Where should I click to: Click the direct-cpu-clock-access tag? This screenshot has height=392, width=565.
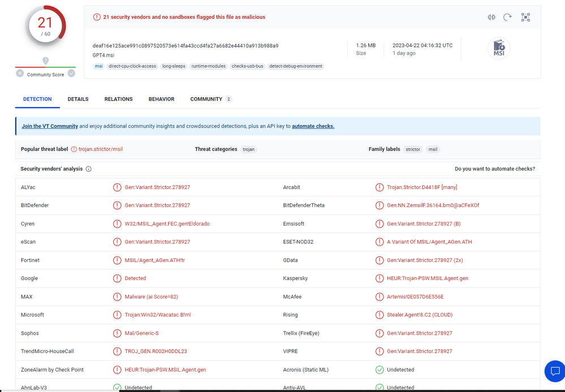(x=132, y=66)
